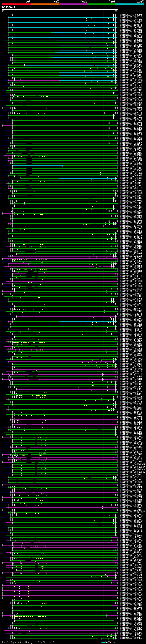Select label UniRef100_B7QN34
The height and width of the screenshot is (644, 146).
point(131,527)
